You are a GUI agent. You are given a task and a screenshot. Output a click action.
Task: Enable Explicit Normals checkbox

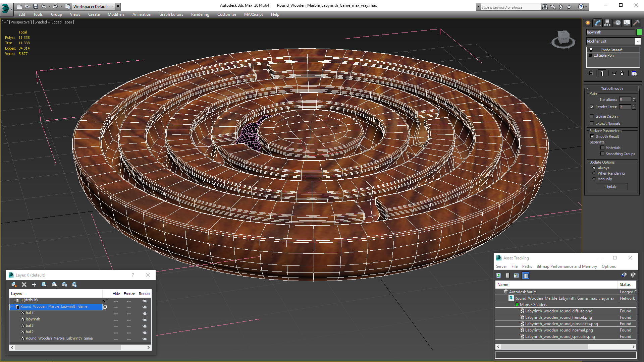tap(592, 123)
